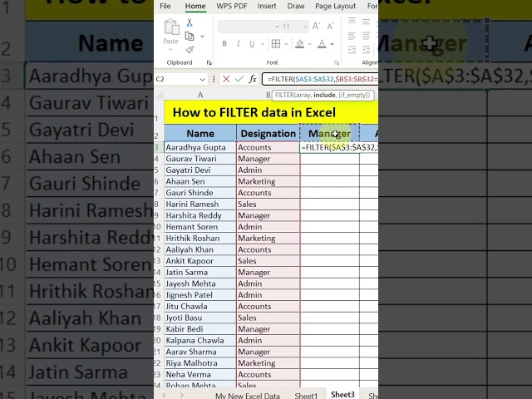Switch to the Sheet1 tab
The width and height of the screenshot is (532, 399).
point(306,396)
